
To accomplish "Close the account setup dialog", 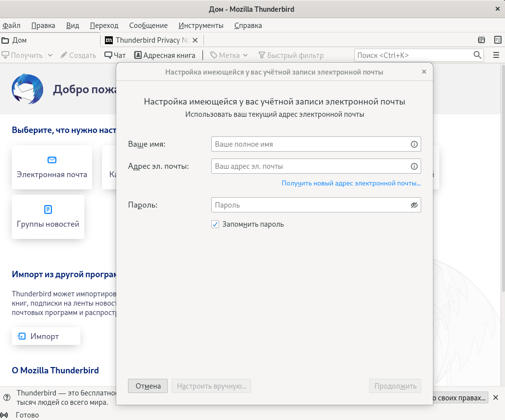I will [424, 72].
